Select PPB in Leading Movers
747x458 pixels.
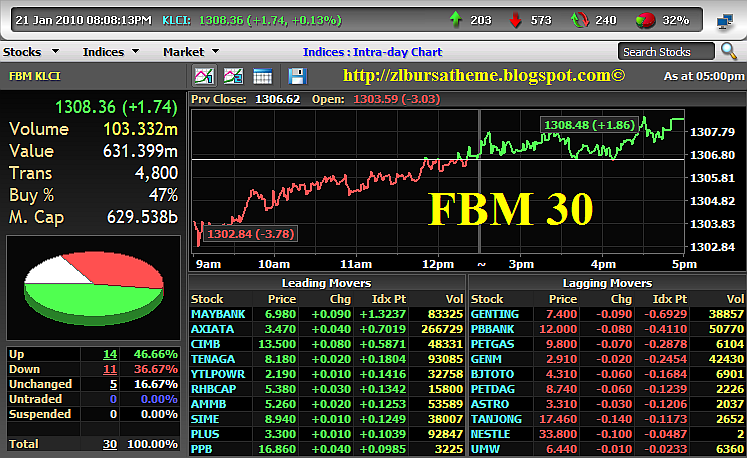(202, 449)
